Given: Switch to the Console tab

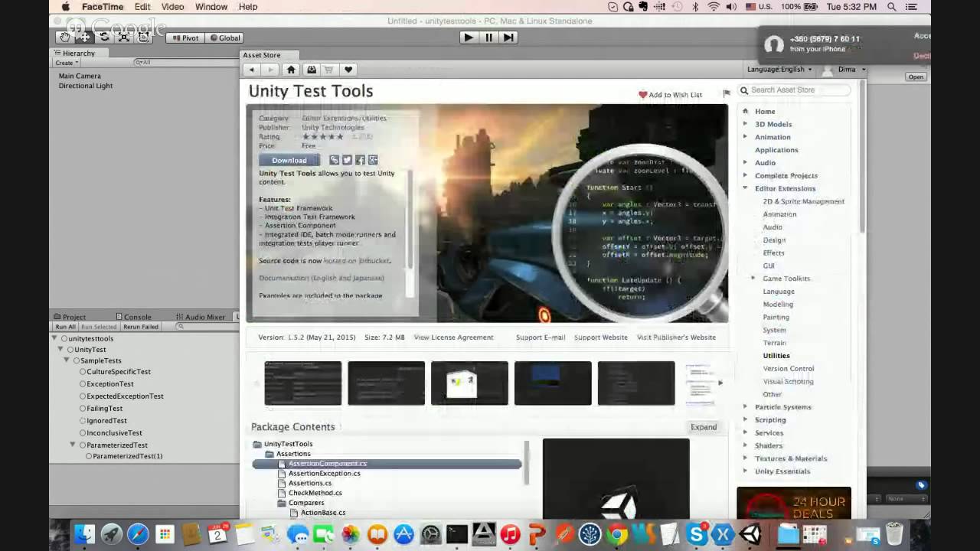Looking at the screenshot, I should pos(133,317).
